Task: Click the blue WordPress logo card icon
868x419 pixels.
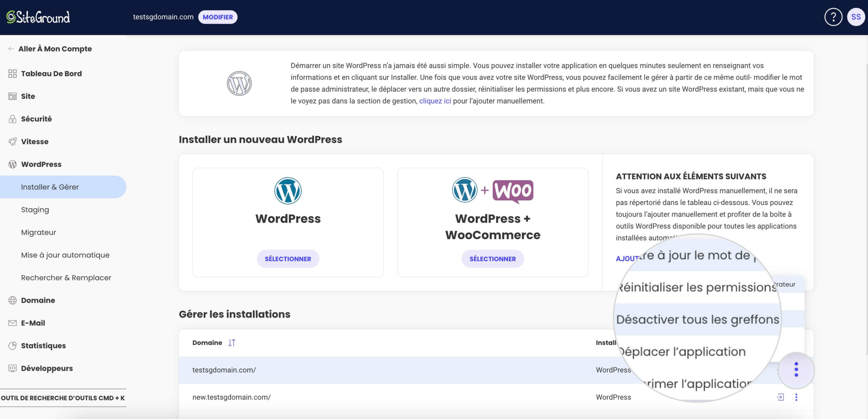Action: pos(288,191)
